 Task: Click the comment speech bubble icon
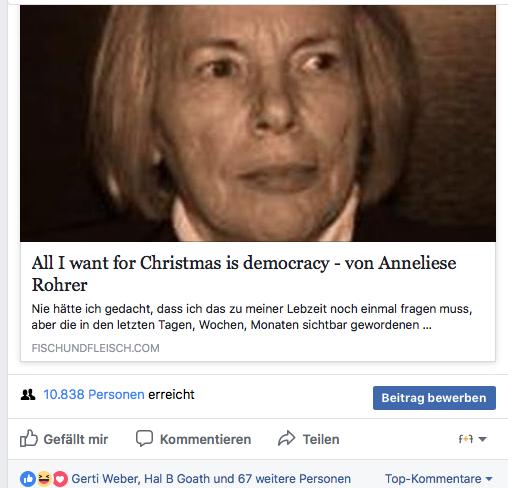[x=144, y=438]
